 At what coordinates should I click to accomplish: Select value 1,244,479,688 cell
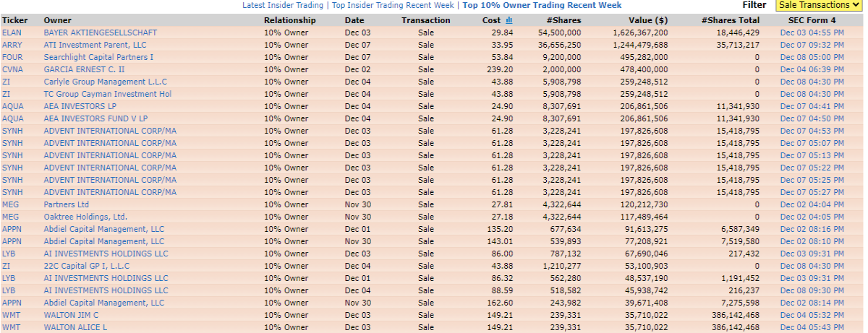[x=640, y=45]
